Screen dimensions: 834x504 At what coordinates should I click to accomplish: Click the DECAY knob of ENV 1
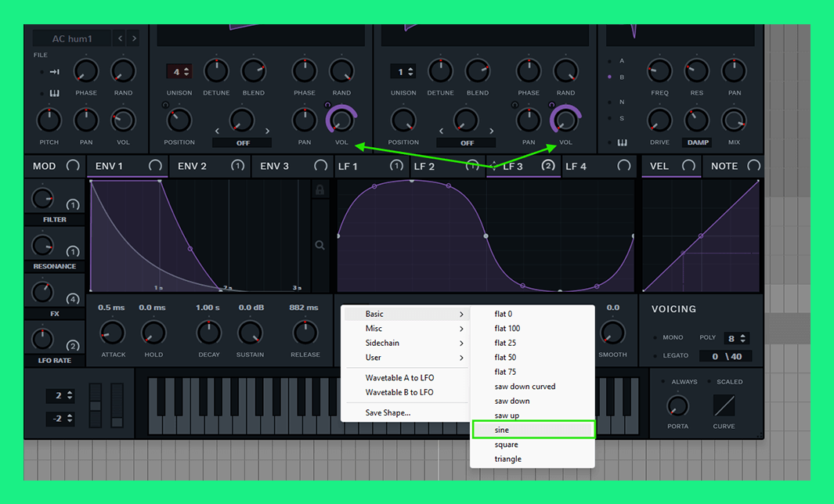208,333
